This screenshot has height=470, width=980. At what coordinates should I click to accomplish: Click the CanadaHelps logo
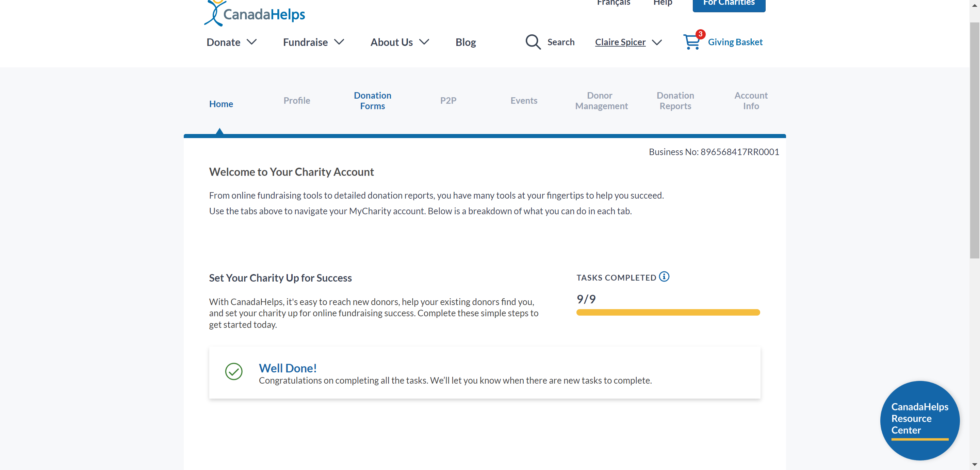(x=255, y=14)
